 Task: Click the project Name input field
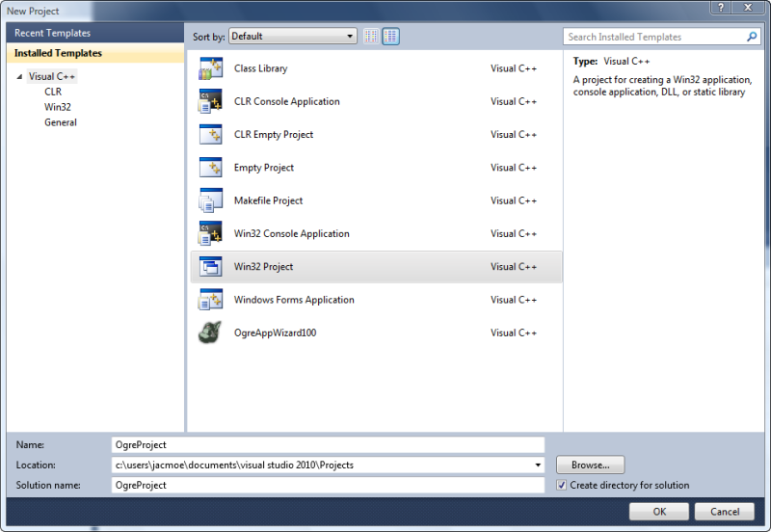(x=328, y=444)
